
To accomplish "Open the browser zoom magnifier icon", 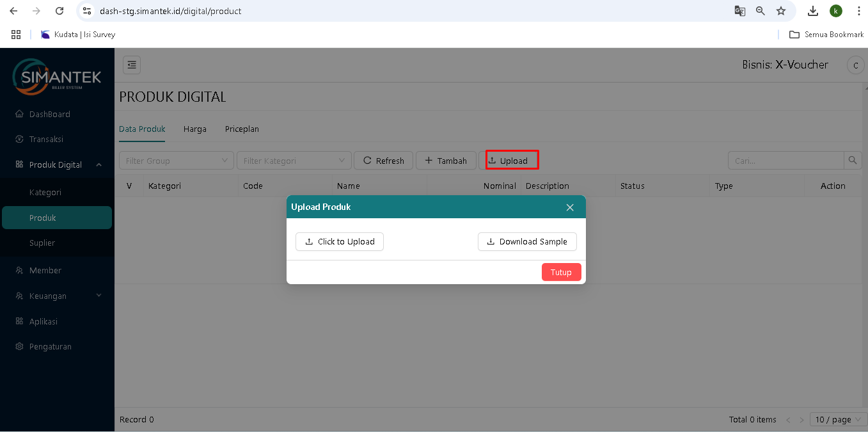I will (x=761, y=11).
